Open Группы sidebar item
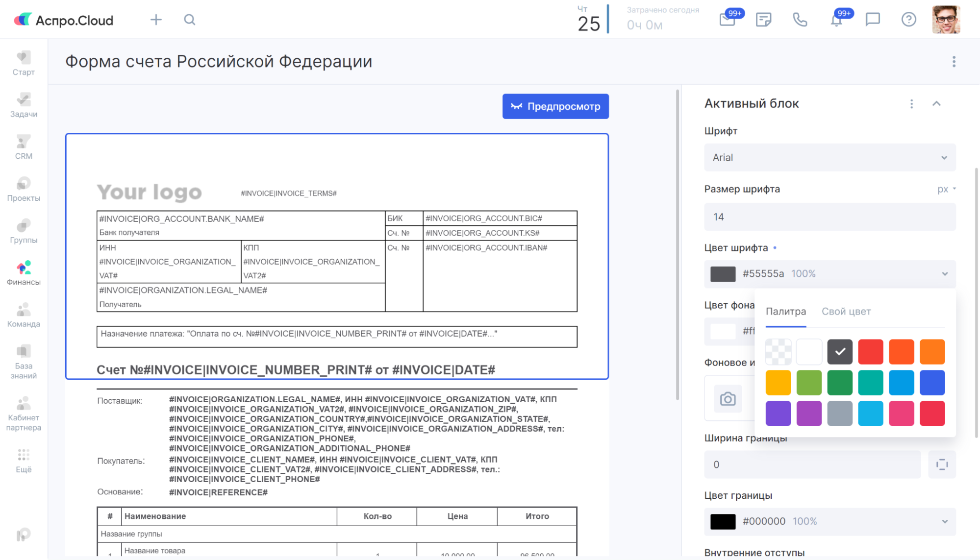 click(x=24, y=232)
